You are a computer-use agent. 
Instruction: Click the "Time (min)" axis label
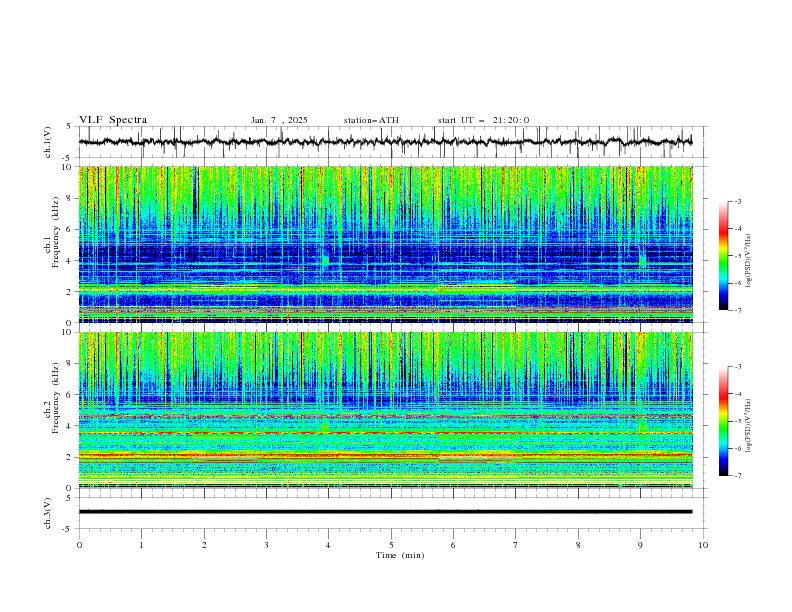click(x=400, y=555)
